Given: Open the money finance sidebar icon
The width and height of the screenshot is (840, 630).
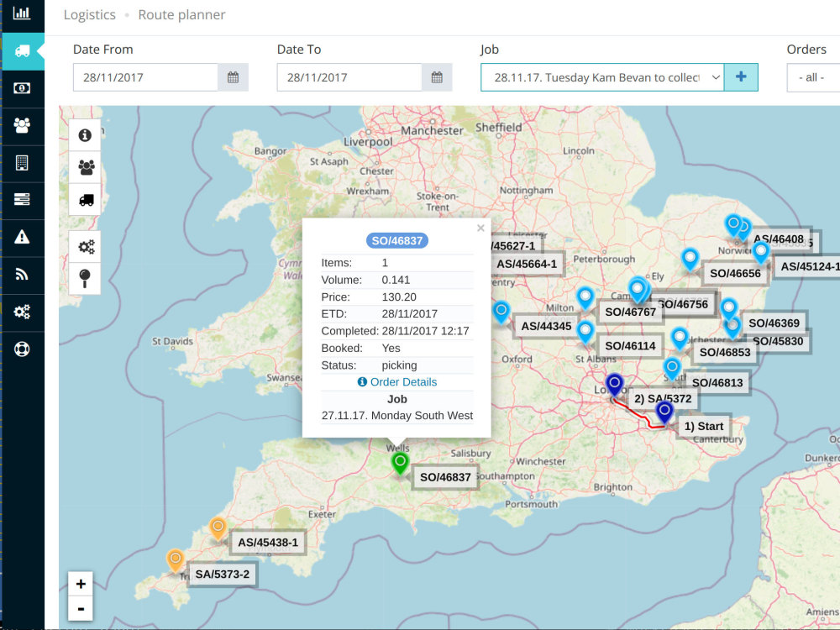Looking at the screenshot, I should (22, 88).
